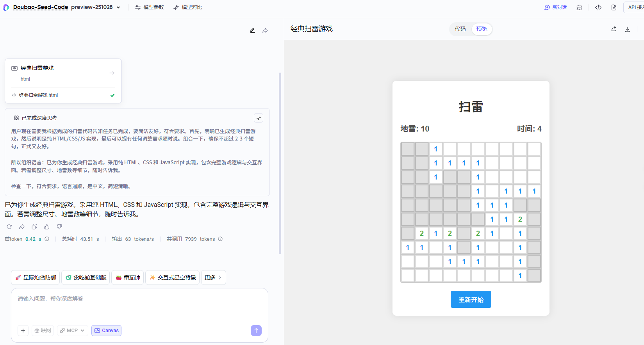Click the 总耗时 43.51 s statistic
Image resolution: width=644 pixels, height=345 pixels.
tap(80, 239)
